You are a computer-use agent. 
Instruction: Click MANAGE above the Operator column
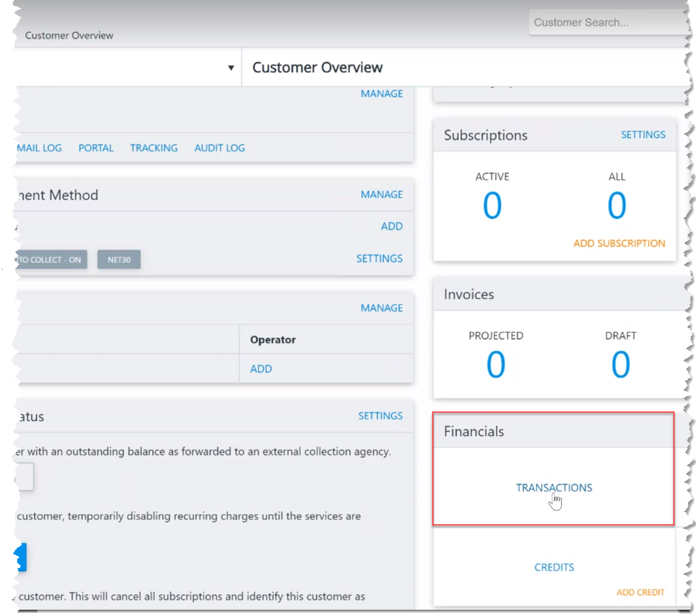click(x=382, y=308)
